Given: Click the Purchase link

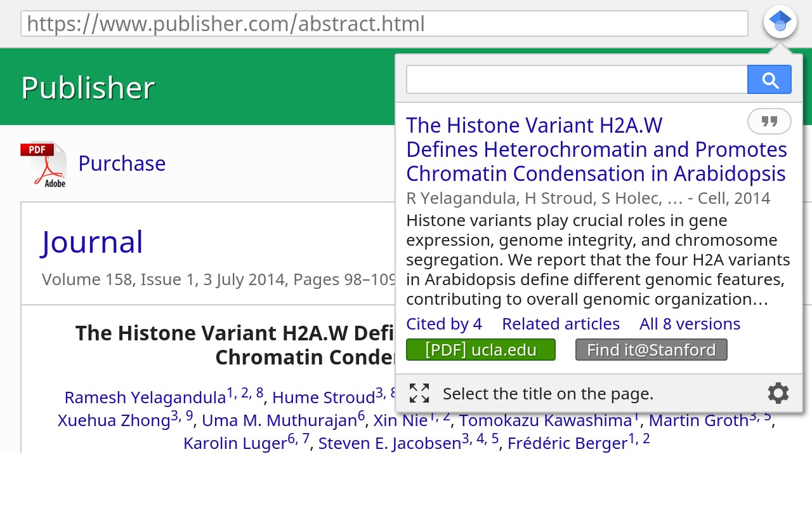Looking at the screenshot, I should [122, 163].
